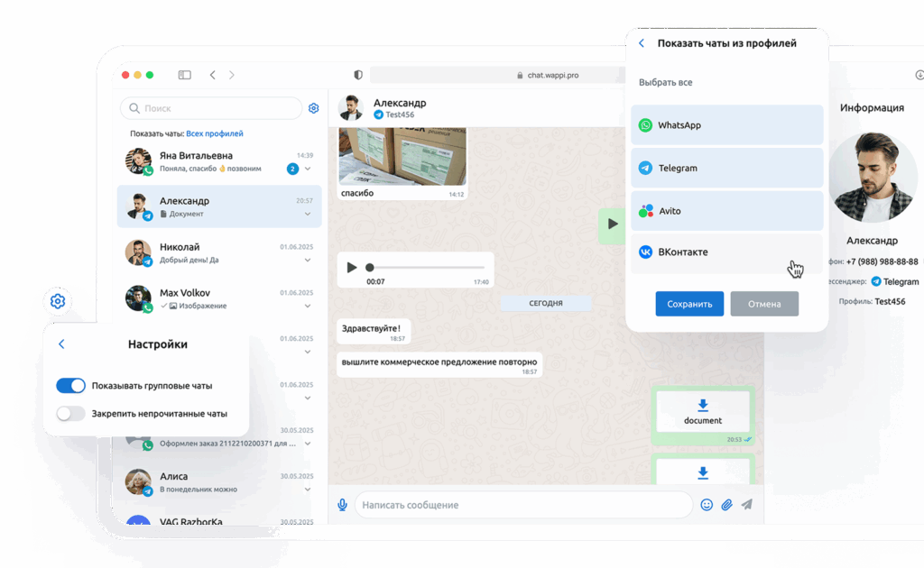The image size is (924, 568).
Task: Send message with paper plane icon
Action: tap(746, 504)
